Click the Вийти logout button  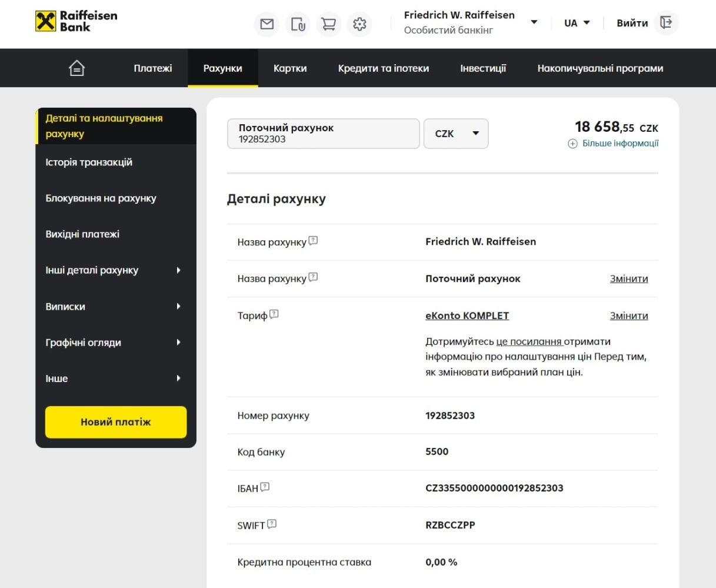(632, 23)
